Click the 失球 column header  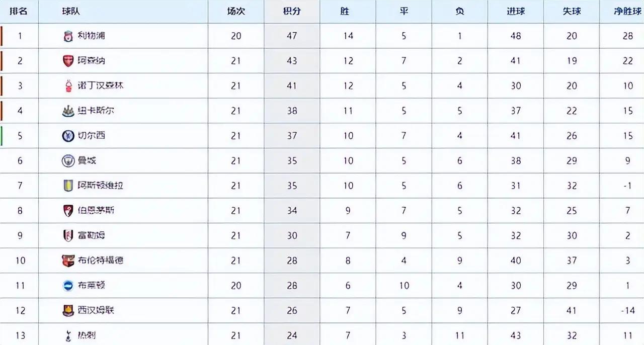tap(572, 11)
